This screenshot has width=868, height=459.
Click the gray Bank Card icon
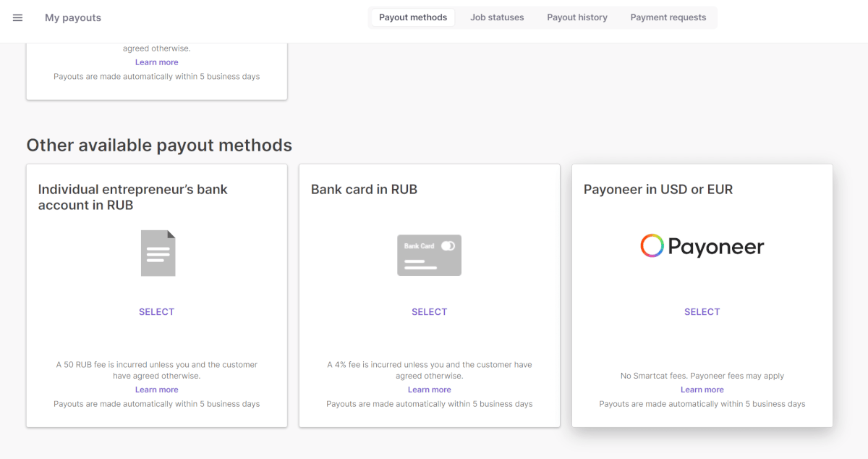click(x=429, y=255)
